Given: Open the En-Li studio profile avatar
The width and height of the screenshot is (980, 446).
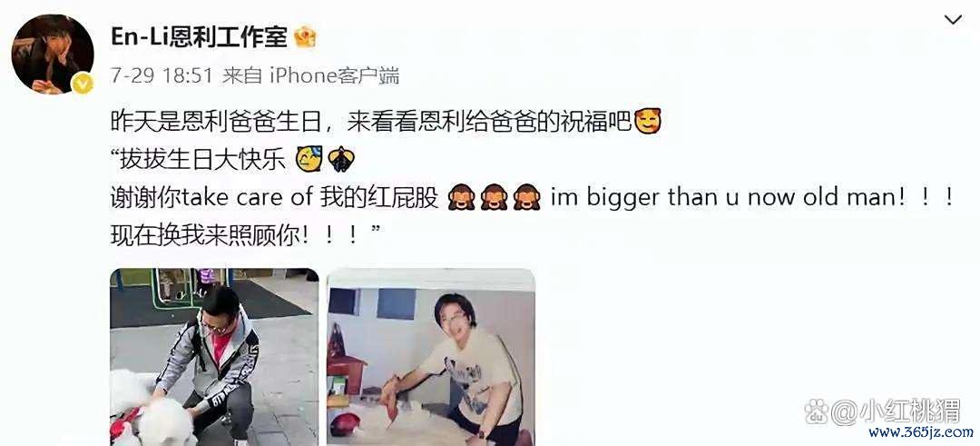Looking at the screenshot, I should (x=53, y=54).
